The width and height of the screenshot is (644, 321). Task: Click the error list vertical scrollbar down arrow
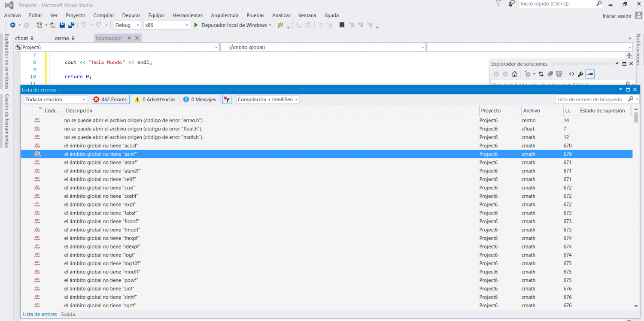[636, 306]
